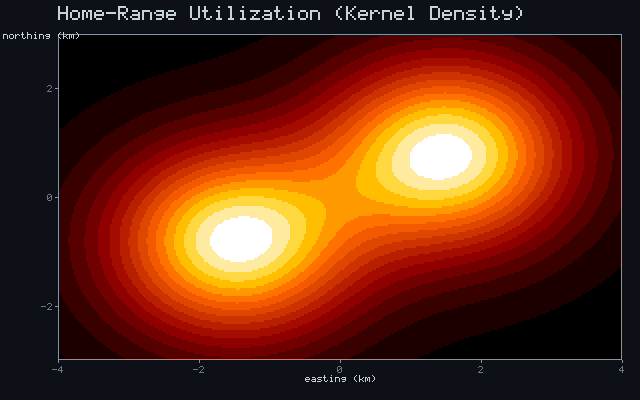The height and width of the screenshot is (400, 640).
Task: Click the 'easting (km)' x-axis label
Action: tap(340, 379)
